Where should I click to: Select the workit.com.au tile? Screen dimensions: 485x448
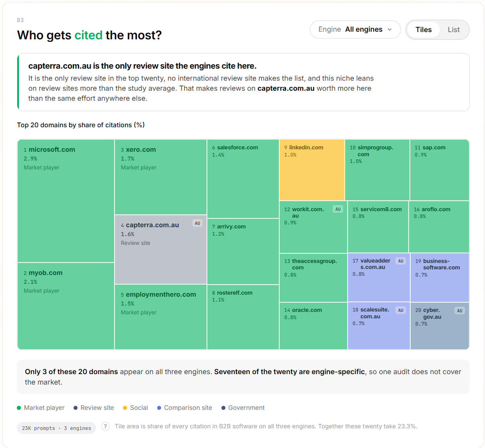pyautogui.click(x=313, y=227)
